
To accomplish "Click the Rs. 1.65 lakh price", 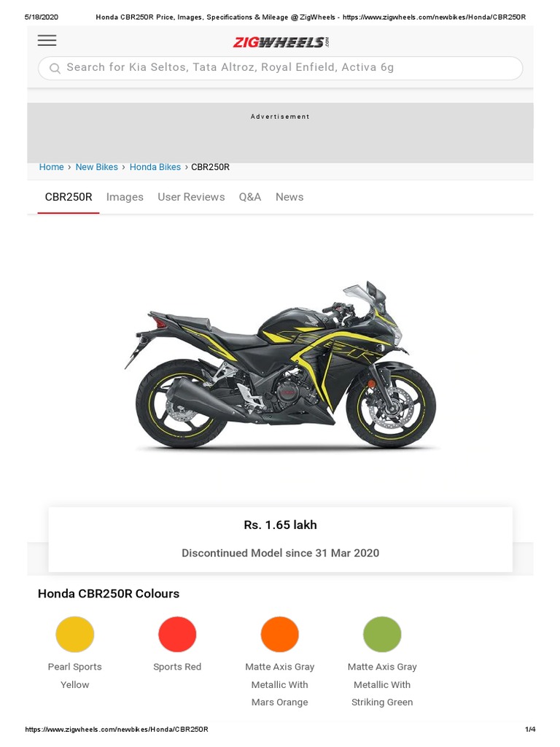I will pyautogui.click(x=281, y=525).
